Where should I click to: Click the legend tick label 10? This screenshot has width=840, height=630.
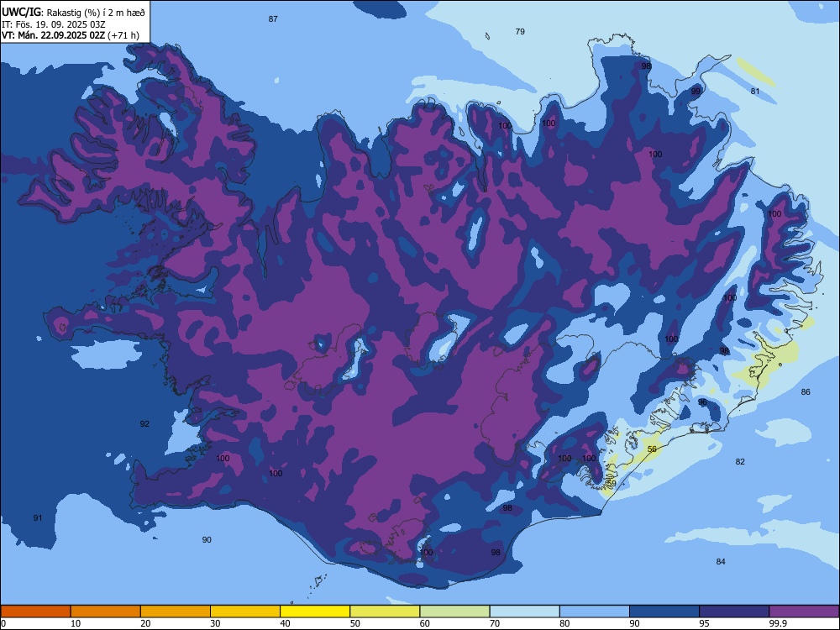[x=76, y=623]
